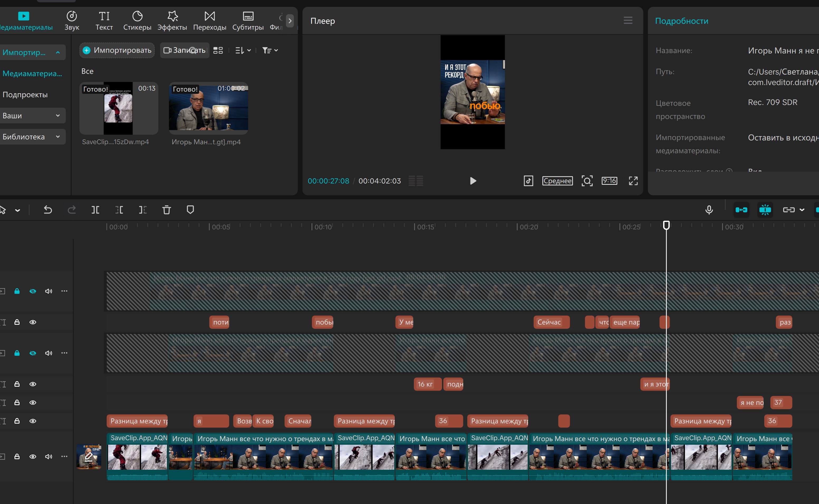Screen dimensions: 819x504
Task: Click the microphone voiceover record icon
Action: pos(709,210)
